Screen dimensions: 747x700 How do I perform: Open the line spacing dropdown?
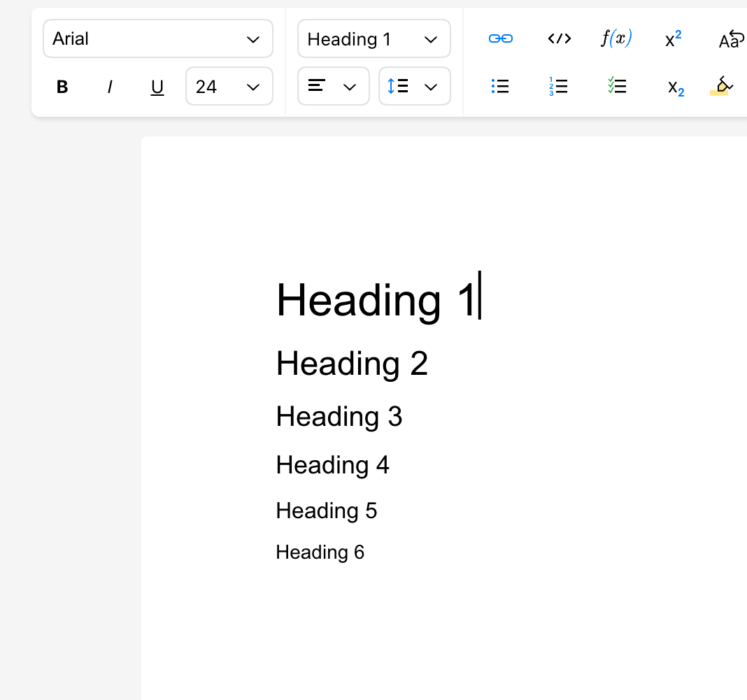click(415, 86)
